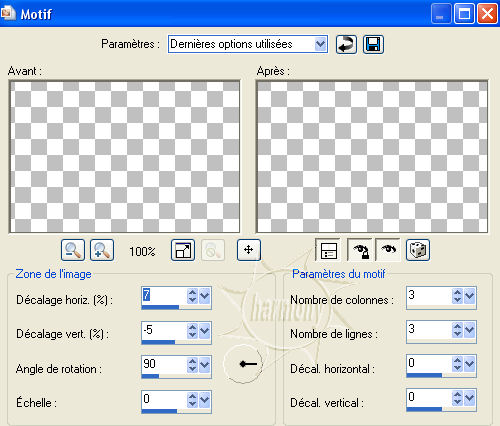Screen dimensions: 500x426
Task: Decrease Nombre de lignes with the down spinner
Action: click(457, 334)
